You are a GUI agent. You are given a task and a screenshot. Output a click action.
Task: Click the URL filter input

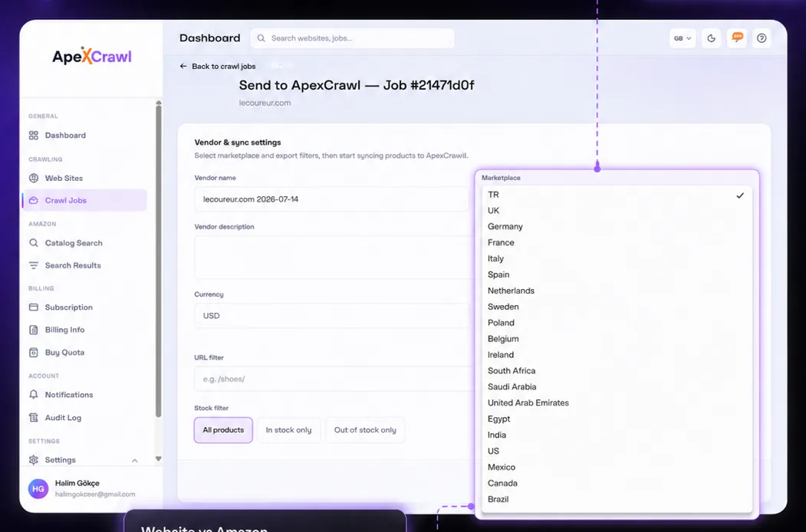click(334, 379)
